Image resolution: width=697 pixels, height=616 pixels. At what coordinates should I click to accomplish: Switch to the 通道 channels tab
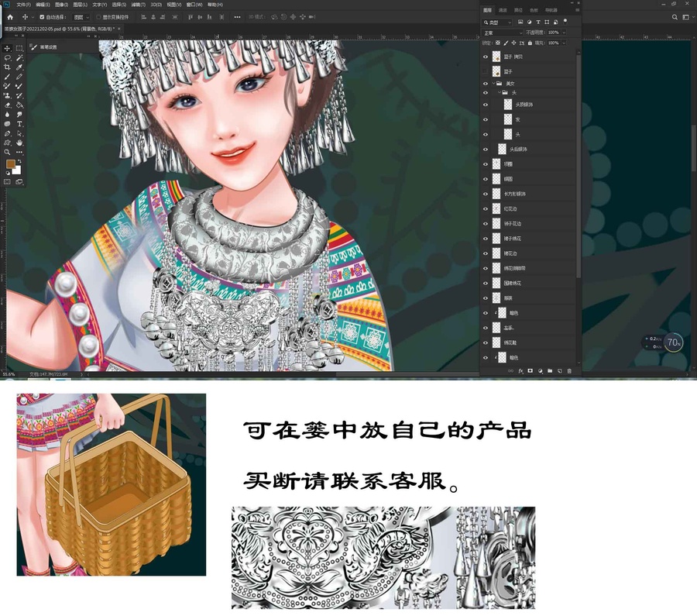[503, 10]
